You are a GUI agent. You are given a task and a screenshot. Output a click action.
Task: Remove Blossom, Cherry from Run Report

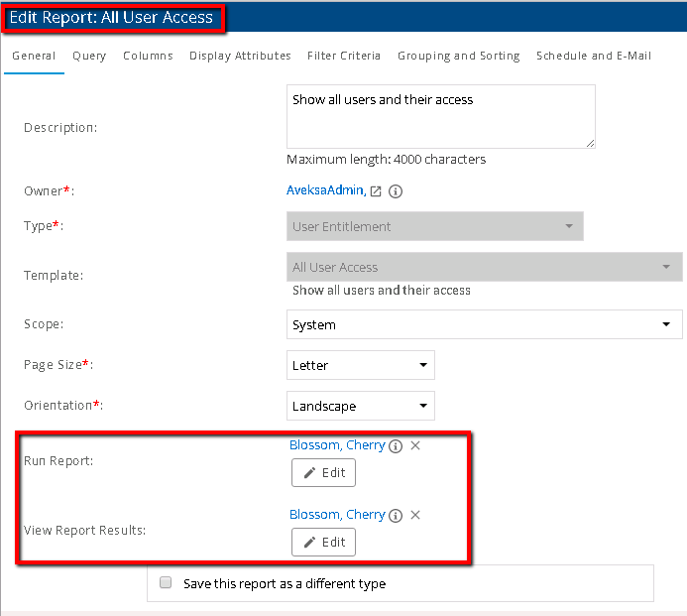(415, 445)
